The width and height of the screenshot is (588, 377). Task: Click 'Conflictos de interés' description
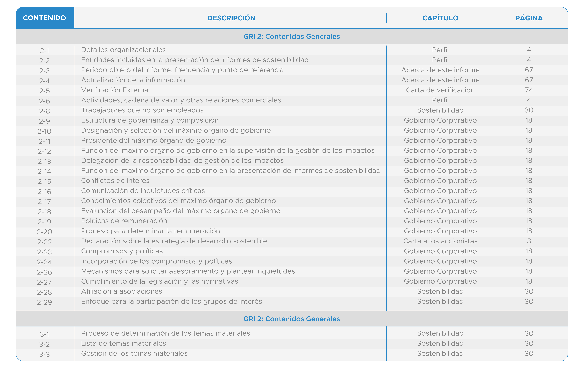coord(115,181)
